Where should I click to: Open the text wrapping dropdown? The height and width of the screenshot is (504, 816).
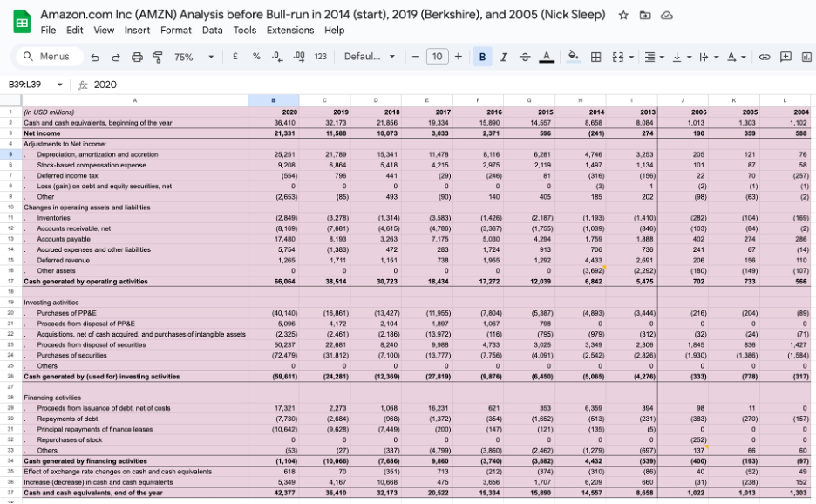pyautogui.click(x=709, y=57)
